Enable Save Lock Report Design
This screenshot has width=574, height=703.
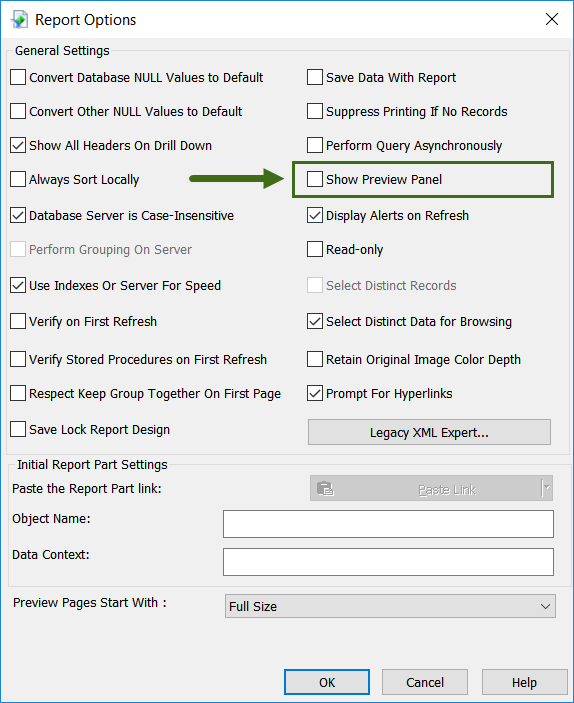point(18,430)
